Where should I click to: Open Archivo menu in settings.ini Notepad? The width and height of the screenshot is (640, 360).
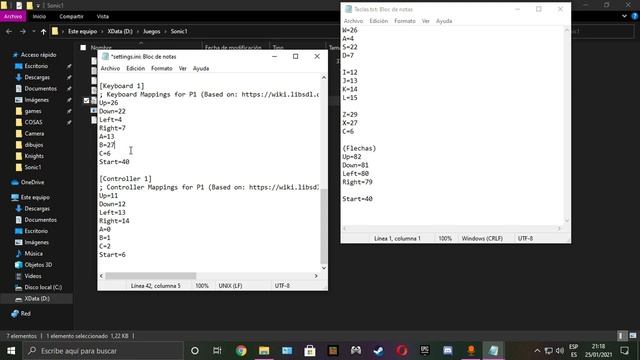pyautogui.click(x=110, y=69)
